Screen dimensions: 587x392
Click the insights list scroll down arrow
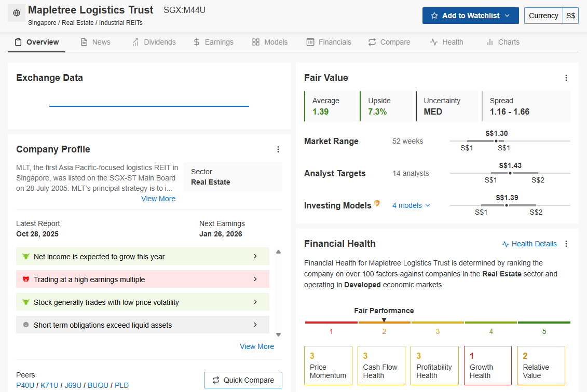[x=278, y=335]
